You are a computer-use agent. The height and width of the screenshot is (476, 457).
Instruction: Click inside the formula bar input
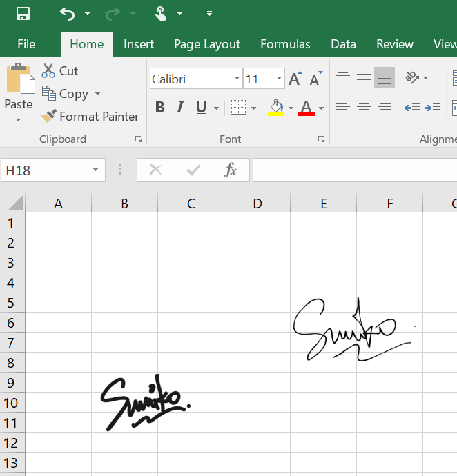(355, 170)
